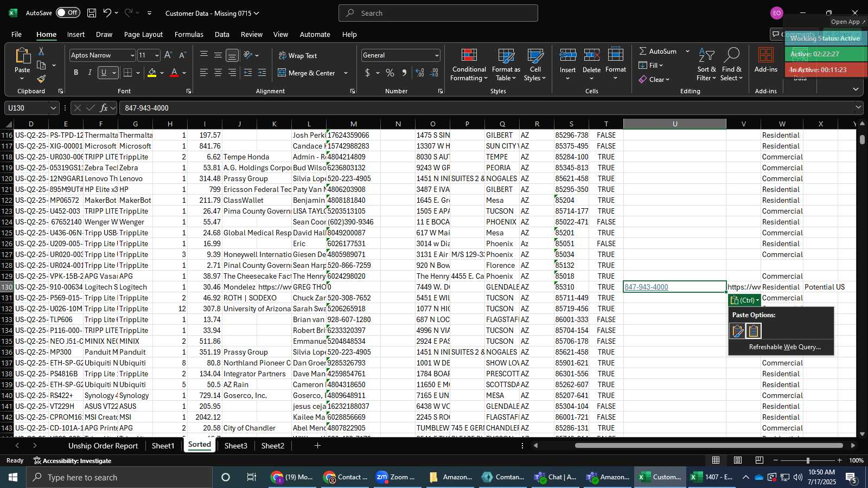Viewport: 868px width, 488px height.
Task: Expand the formula bar
Action: (858, 108)
